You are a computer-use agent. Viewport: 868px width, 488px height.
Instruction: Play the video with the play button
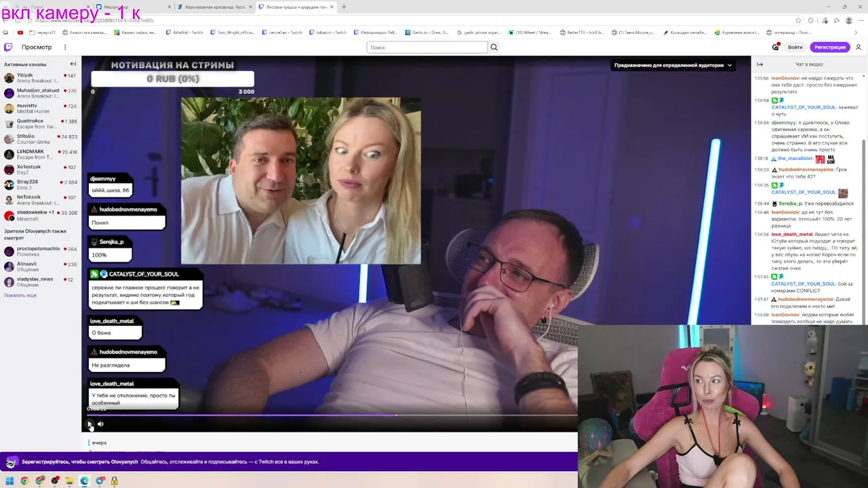click(x=90, y=424)
